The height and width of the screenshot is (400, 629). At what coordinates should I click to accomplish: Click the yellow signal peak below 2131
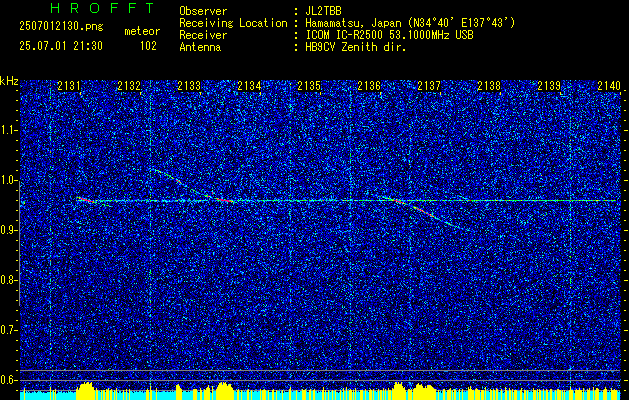86,390
